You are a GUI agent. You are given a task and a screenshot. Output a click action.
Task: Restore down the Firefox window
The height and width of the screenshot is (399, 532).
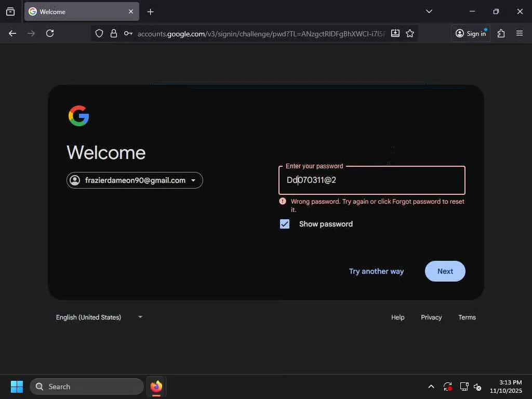pyautogui.click(x=496, y=11)
